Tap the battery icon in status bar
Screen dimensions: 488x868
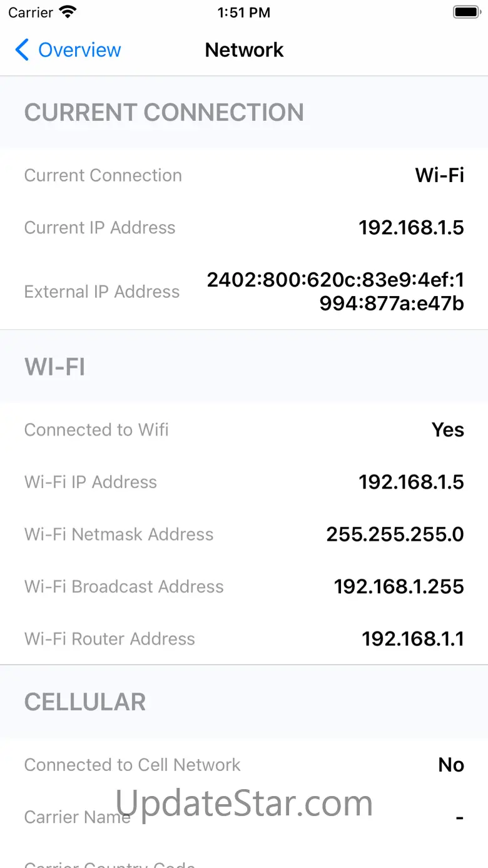pyautogui.click(x=466, y=12)
